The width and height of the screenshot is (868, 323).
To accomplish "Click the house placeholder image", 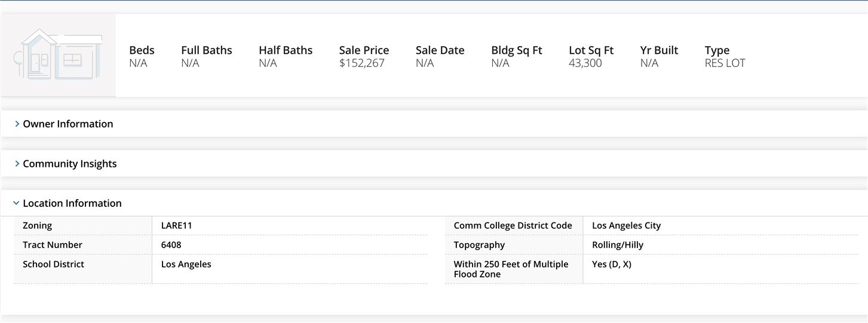I will pos(59,55).
